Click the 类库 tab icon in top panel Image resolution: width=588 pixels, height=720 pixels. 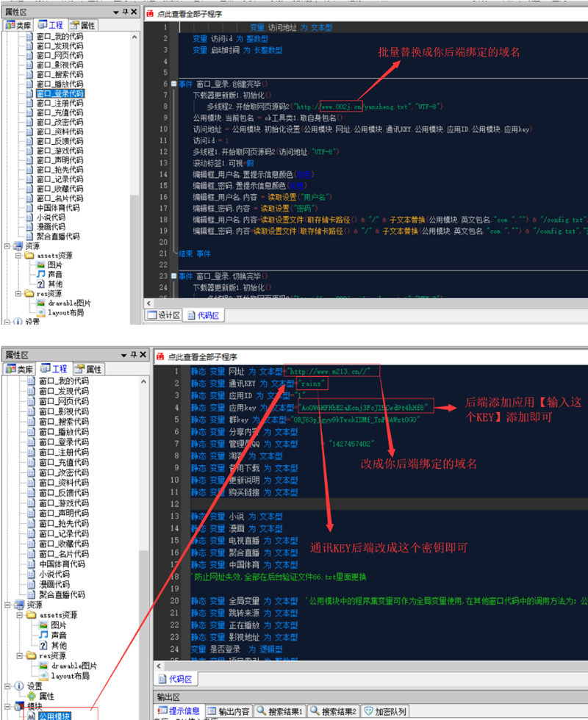point(10,24)
